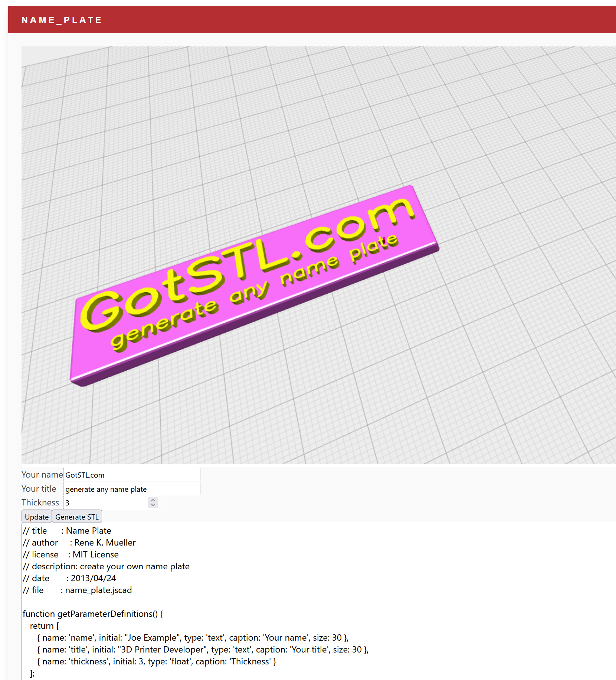Increase Thickness with the up stepper arrow

(153, 500)
